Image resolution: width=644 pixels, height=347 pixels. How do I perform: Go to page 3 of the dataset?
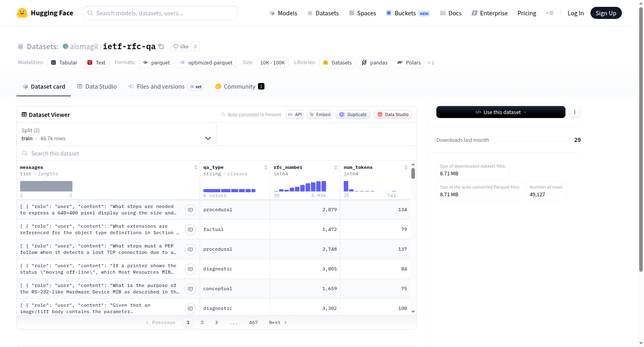[x=217, y=322]
